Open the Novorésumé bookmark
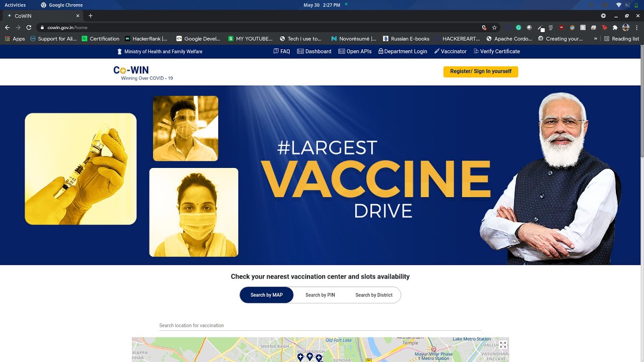The height and width of the screenshot is (362, 644). click(354, 39)
